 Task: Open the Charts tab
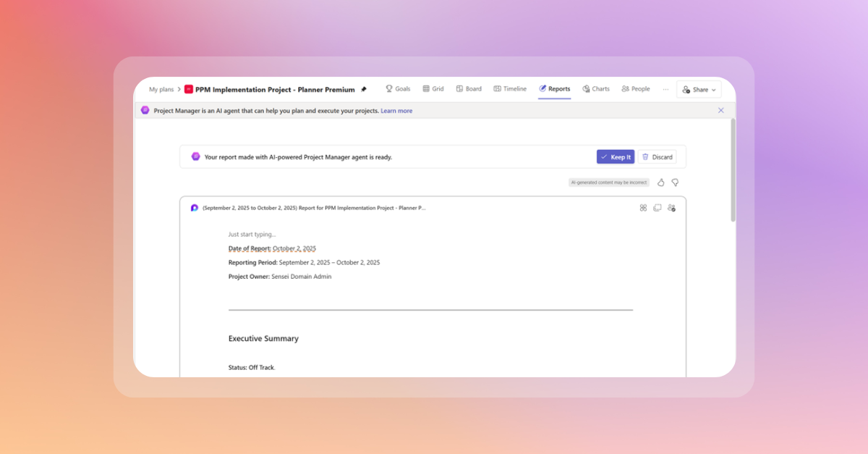(596, 89)
